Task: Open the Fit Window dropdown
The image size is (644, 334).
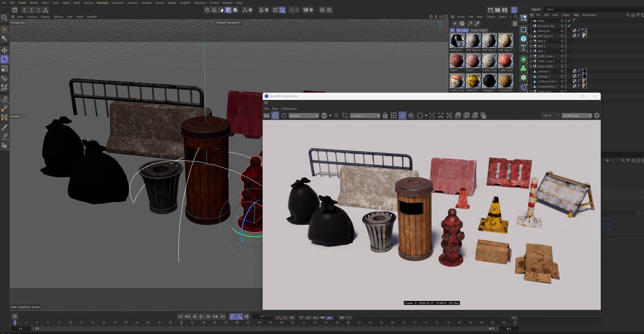Action: 577,115
